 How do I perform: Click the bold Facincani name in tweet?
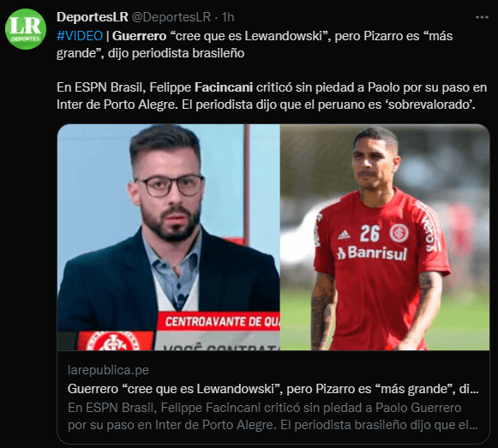(x=224, y=87)
